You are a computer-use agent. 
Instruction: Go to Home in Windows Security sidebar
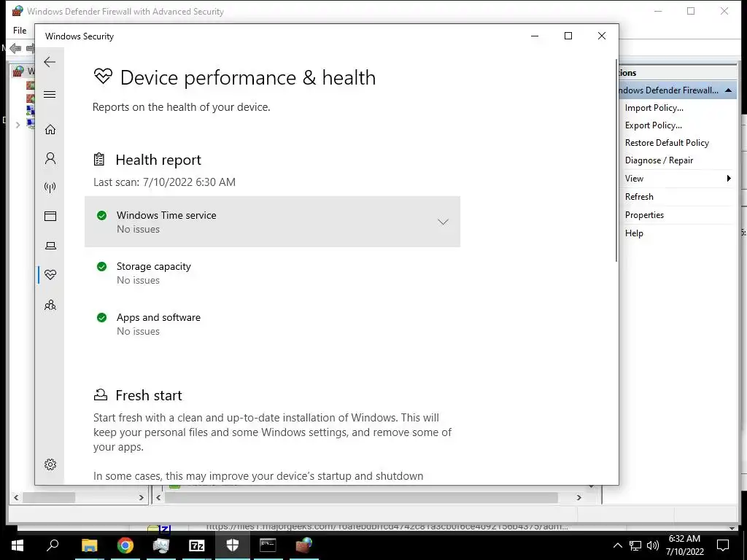pos(50,130)
